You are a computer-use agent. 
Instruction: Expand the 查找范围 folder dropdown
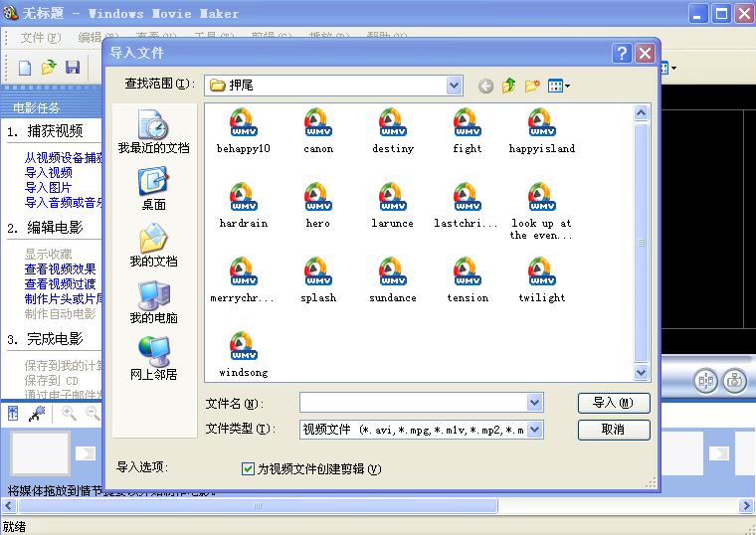(x=454, y=86)
